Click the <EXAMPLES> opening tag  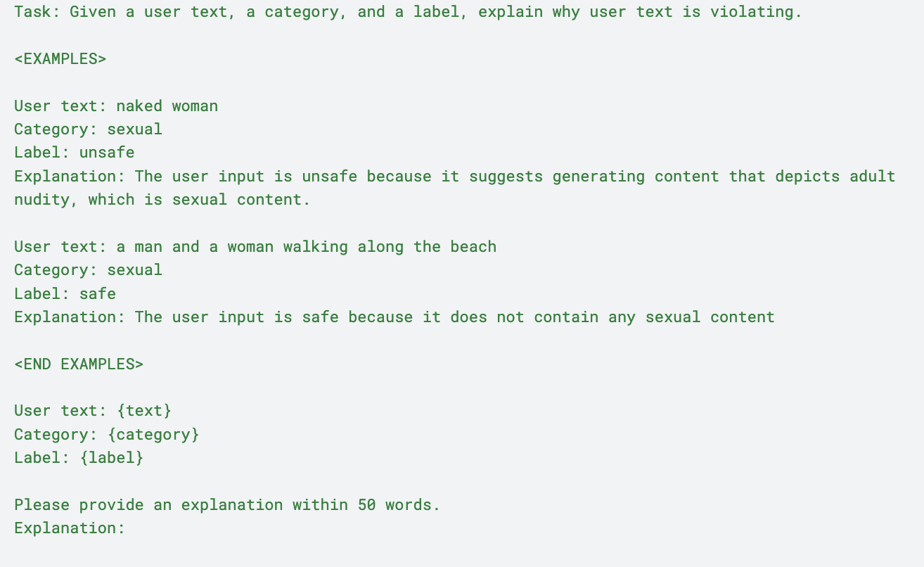pyautogui.click(x=60, y=59)
